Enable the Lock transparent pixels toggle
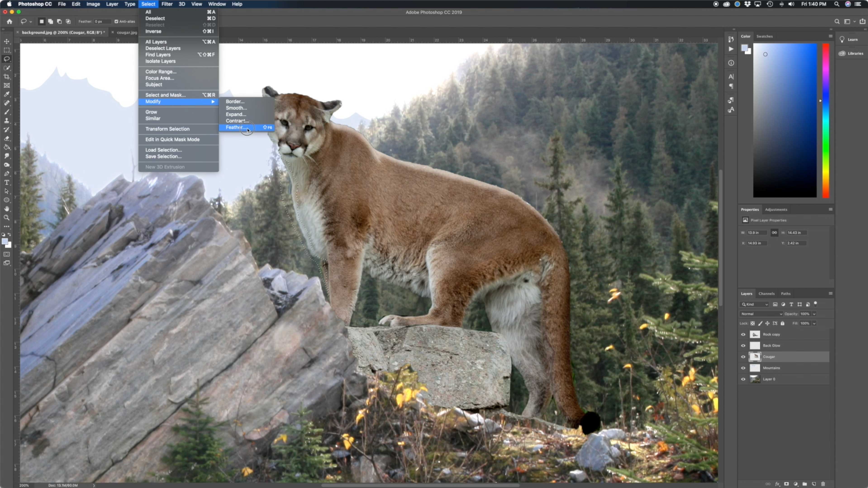Screen dimensions: 868x488 click(752, 323)
